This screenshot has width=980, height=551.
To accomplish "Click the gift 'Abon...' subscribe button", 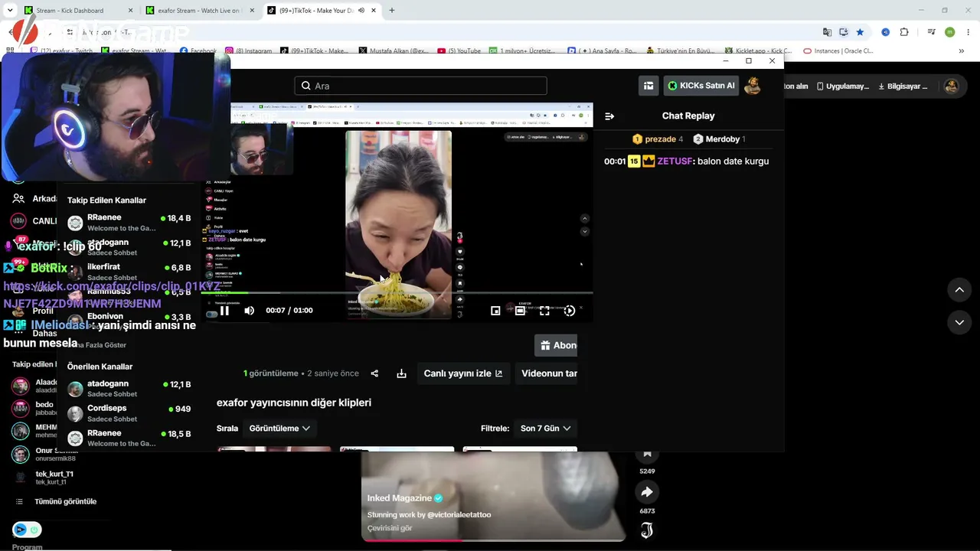I will point(557,345).
